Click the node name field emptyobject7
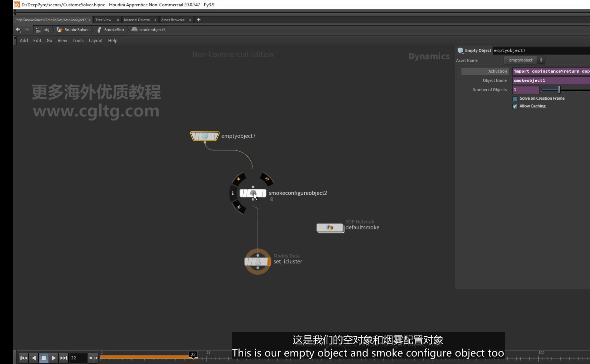This screenshot has width=590, height=364. click(x=541, y=50)
